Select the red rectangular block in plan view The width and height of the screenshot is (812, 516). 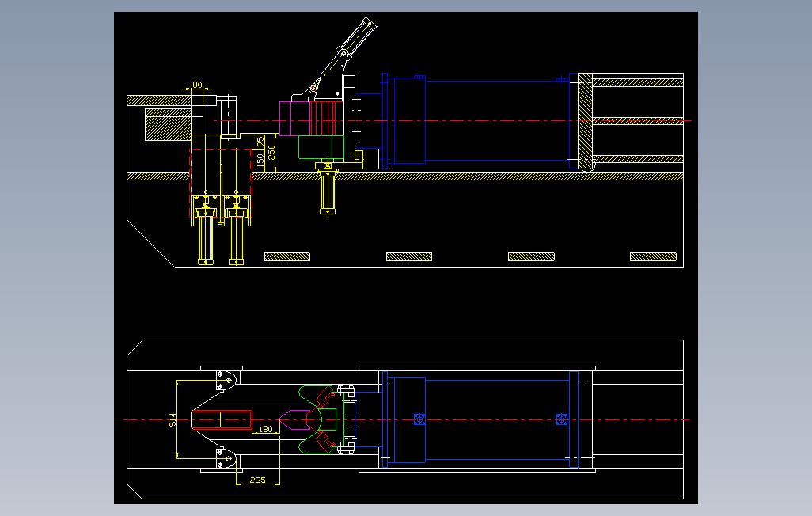(x=222, y=419)
